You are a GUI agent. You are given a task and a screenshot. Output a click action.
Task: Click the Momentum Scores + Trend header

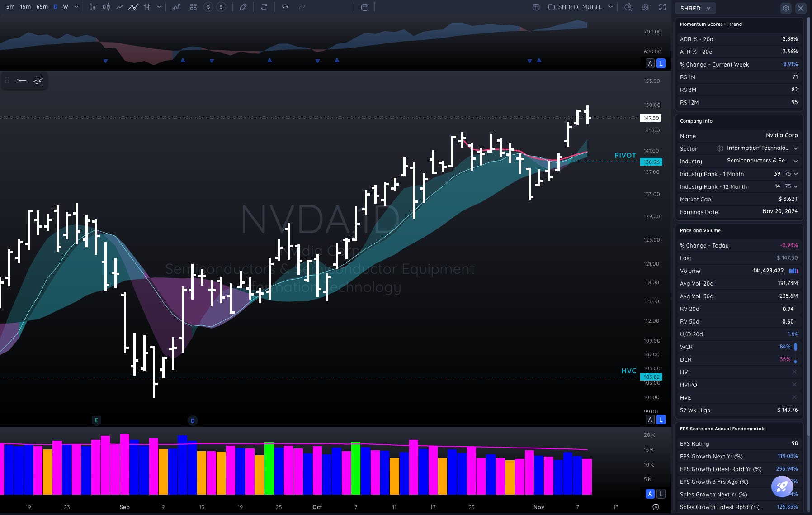(x=711, y=24)
